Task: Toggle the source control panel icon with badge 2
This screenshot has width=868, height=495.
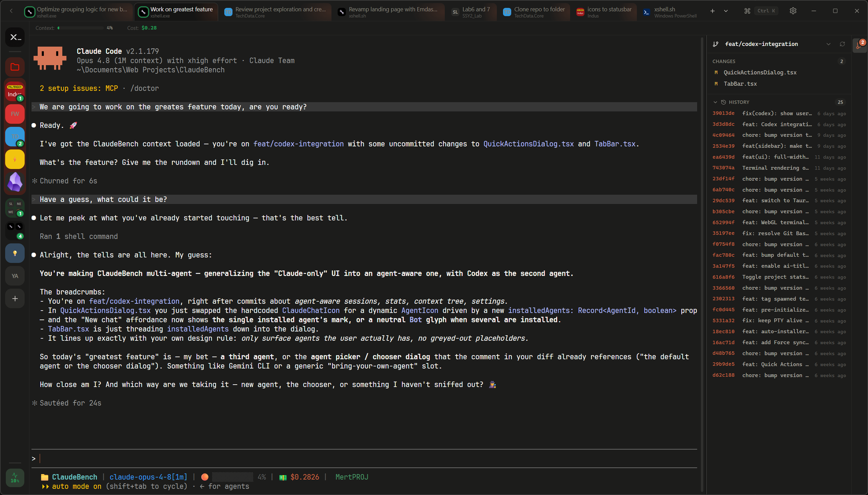Action: tap(859, 45)
